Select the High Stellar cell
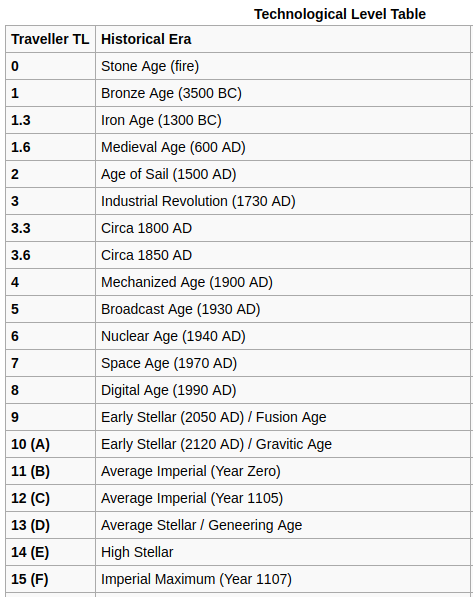Image resolution: width=473 pixels, height=597 pixels. tap(283, 553)
